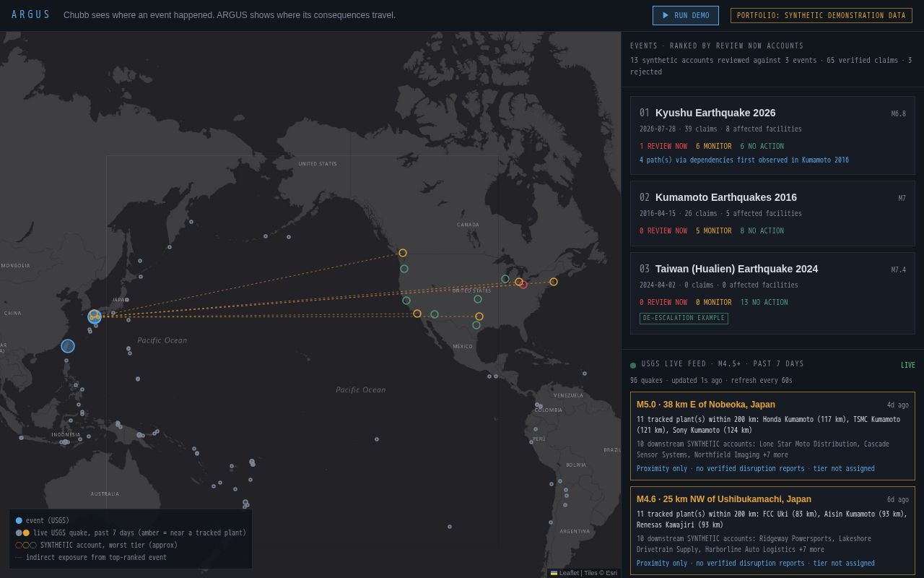The height and width of the screenshot is (578, 924).
Task: Click the "SYNTHETIC account, worst tier" legend entry
Action: (x=96, y=545)
